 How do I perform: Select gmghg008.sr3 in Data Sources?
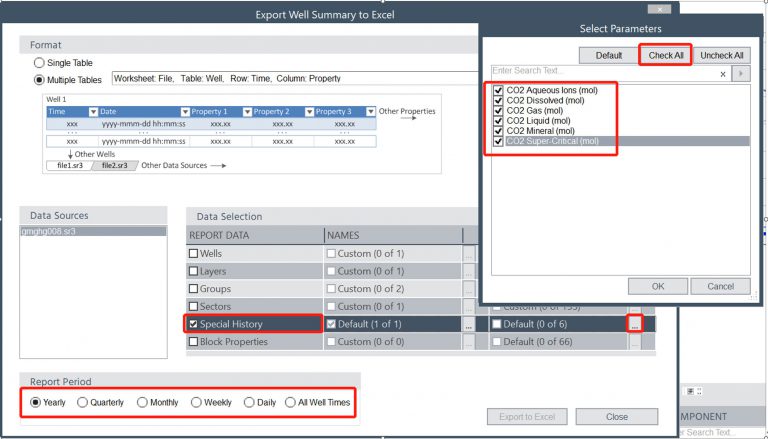tap(93, 231)
